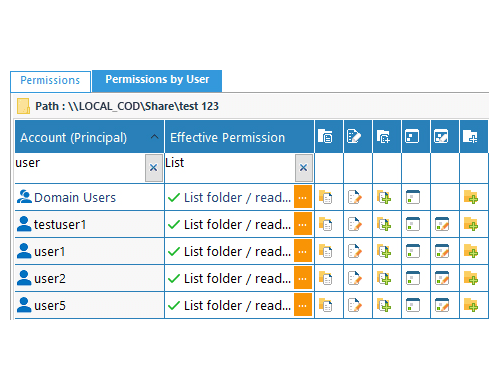Screen dimensions: 500x390
Task: Click the account filter field containing 'user'
Action: click(80, 168)
